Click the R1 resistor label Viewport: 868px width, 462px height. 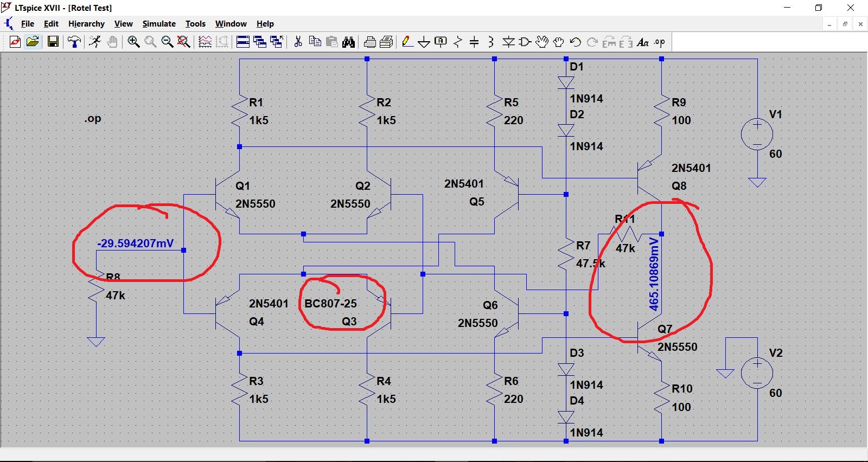[256, 102]
